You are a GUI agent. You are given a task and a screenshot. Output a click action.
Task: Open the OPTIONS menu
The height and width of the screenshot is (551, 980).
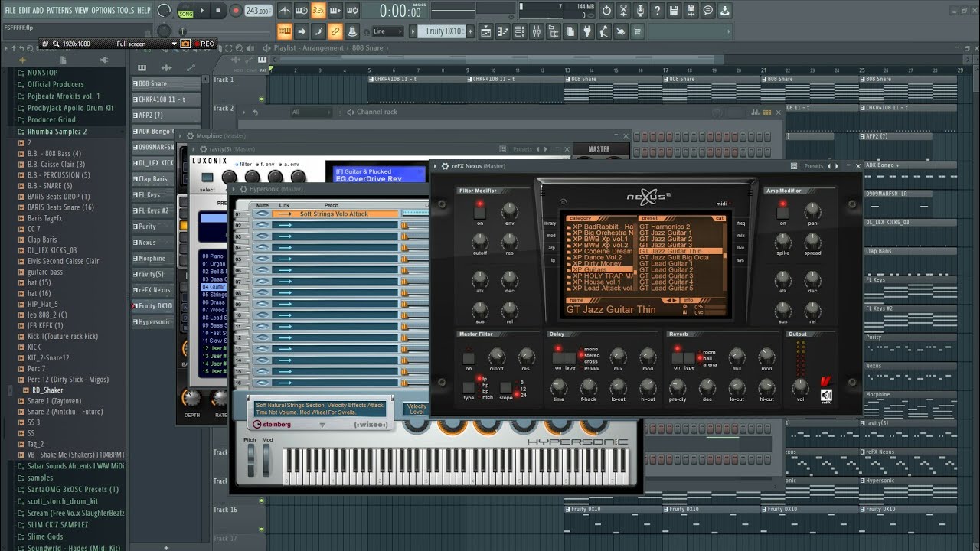click(x=103, y=10)
